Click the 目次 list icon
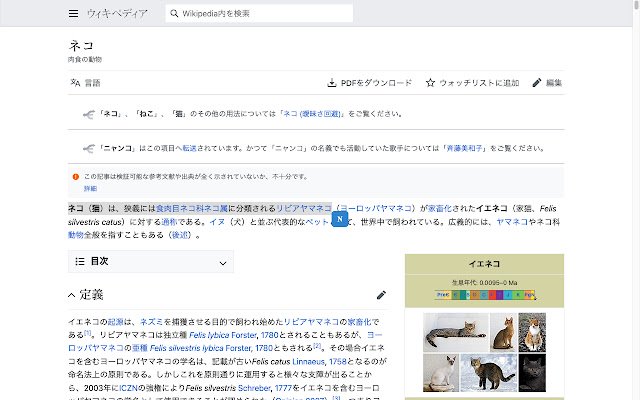The image size is (640, 400). [80, 261]
